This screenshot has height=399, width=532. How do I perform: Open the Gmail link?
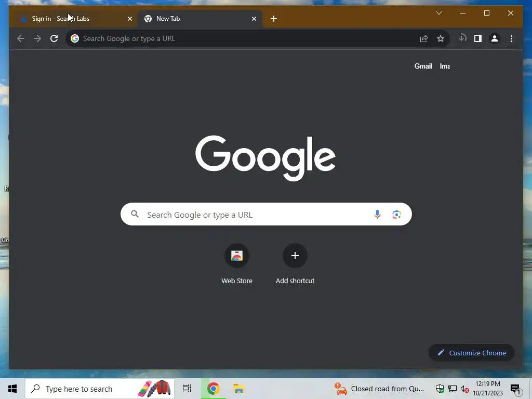423,66
